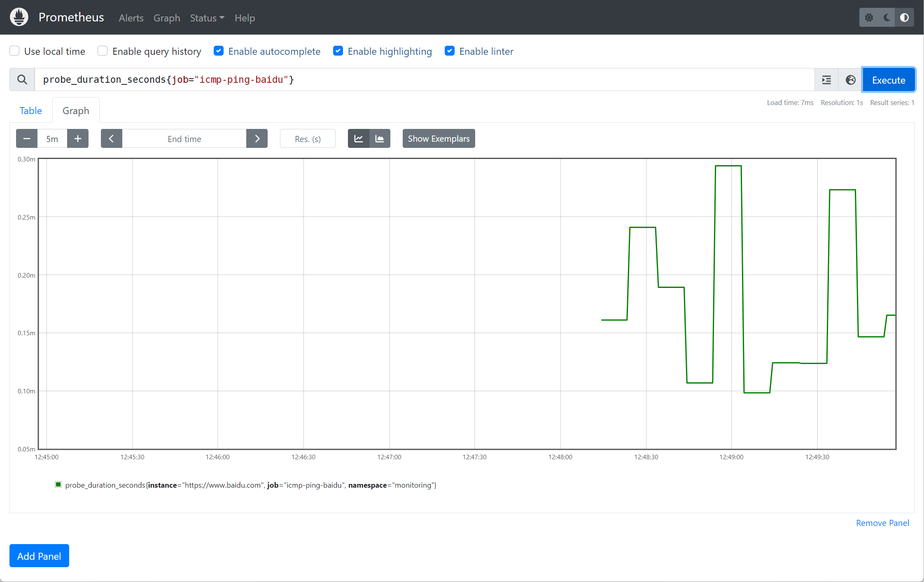Image resolution: width=924 pixels, height=582 pixels.
Task: Click Show Exemplars
Action: pos(439,139)
